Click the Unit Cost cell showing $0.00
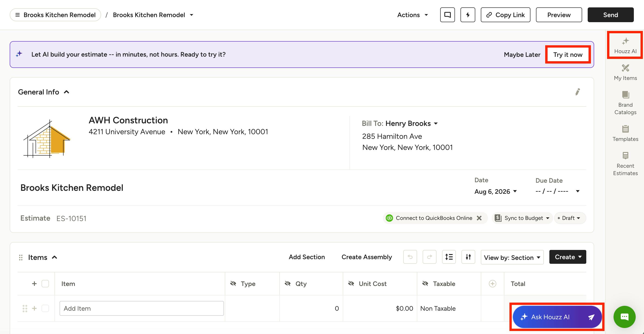This screenshot has width=644, height=334. pyautogui.click(x=380, y=309)
